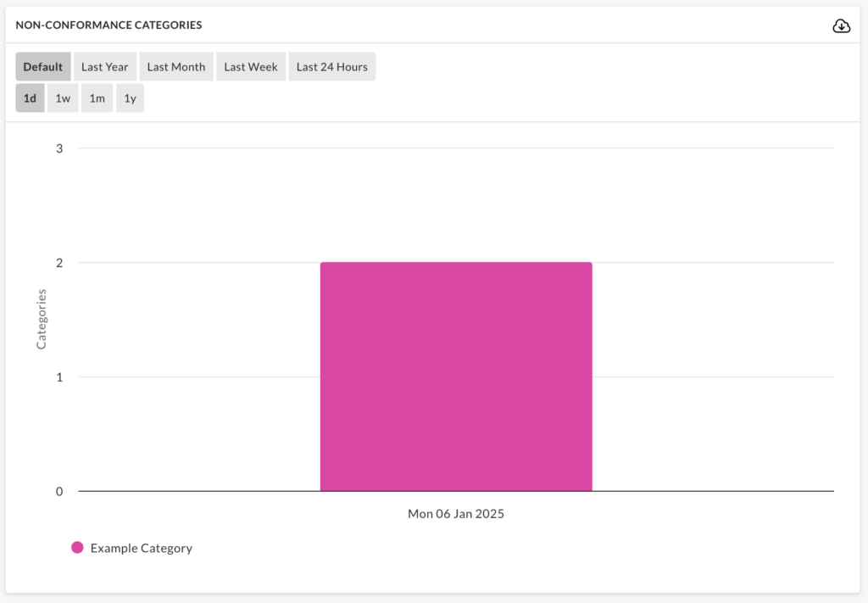Image resolution: width=868 pixels, height=603 pixels.
Task: Switch range to Last Year
Action: click(104, 66)
